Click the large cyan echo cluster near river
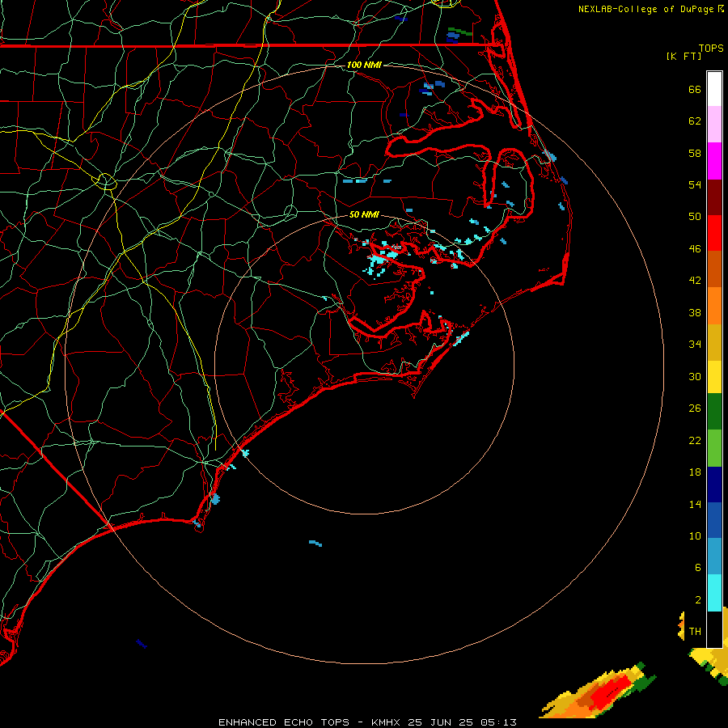 tap(382, 259)
